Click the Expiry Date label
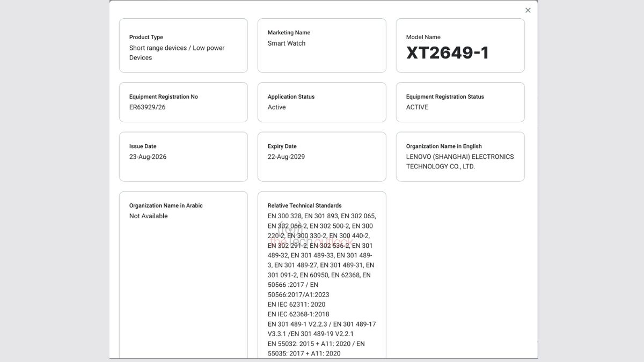Screen dimensions: 644x362 click(x=282, y=146)
